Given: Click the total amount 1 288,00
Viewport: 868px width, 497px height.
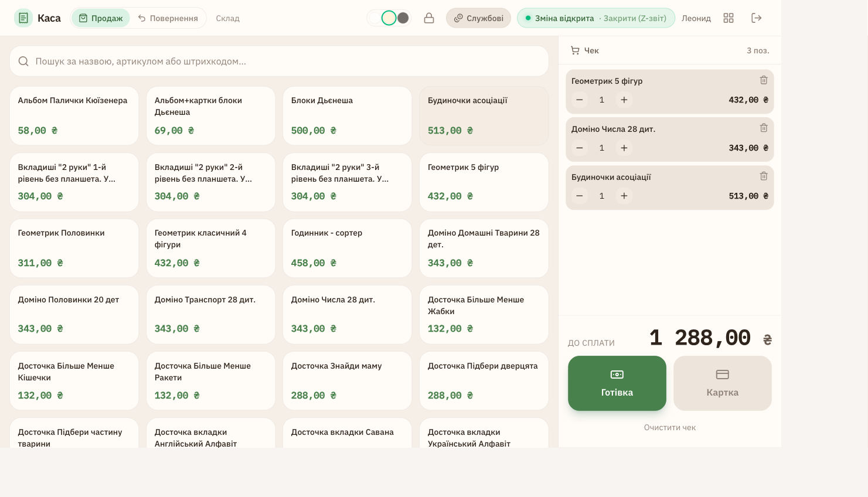Looking at the screenshot, I should [x=710, y=338].
